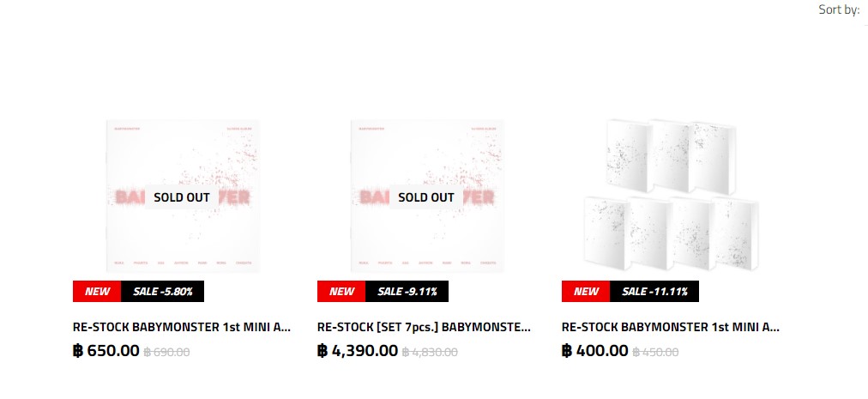Click the ฿ 400.00 price
This screenshot has width=868, height=399.
pos(595,351)
